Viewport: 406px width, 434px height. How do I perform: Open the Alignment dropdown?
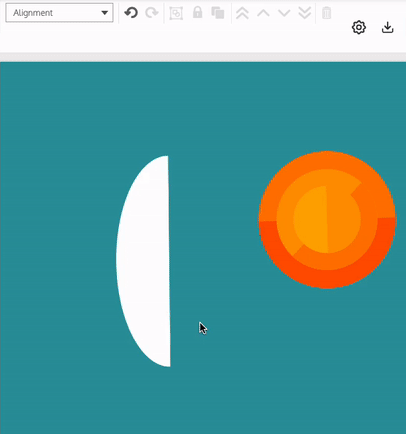(59, 13)
